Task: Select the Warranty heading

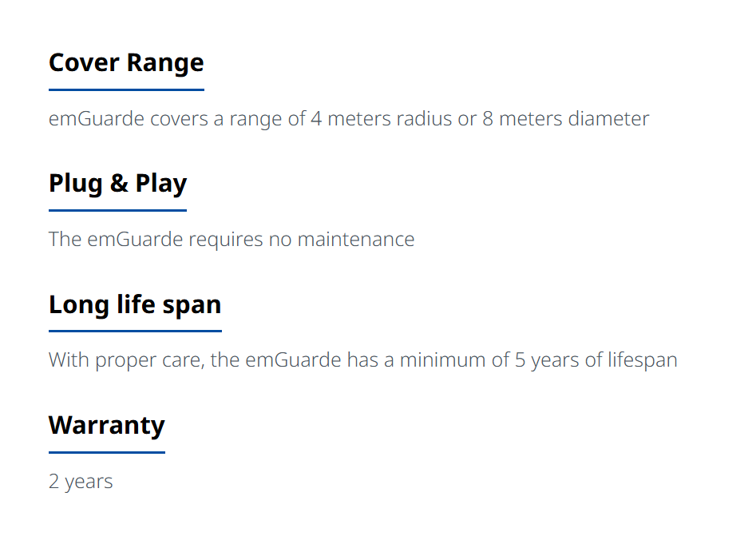Action: point(106,425)
